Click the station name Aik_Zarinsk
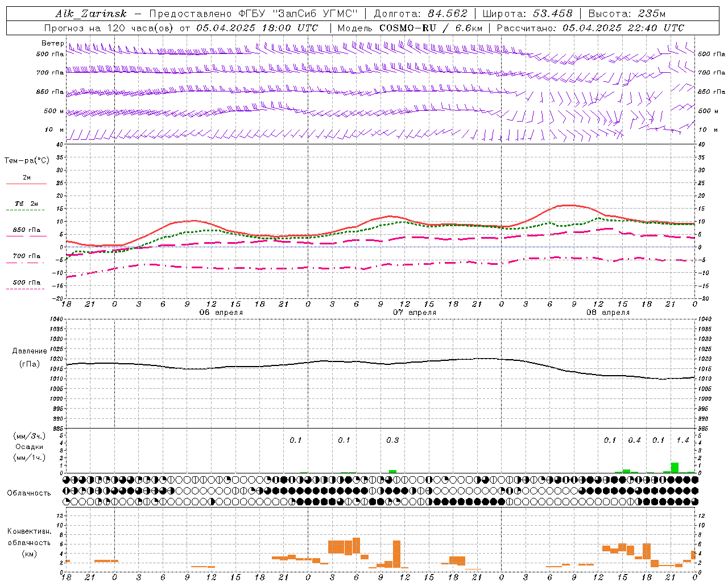Image resolution: width=728 pixels, height=582 pixels. pyautogui.click(x=90, y=14)
